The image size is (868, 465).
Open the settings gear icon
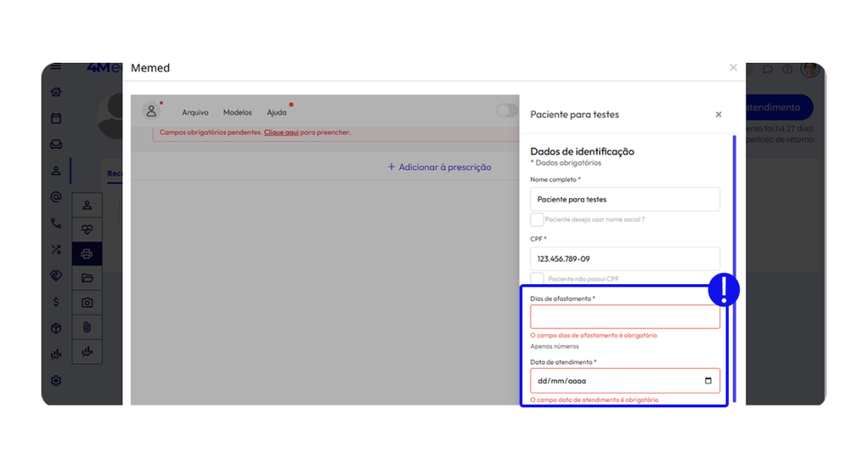(x=56, y=381)
